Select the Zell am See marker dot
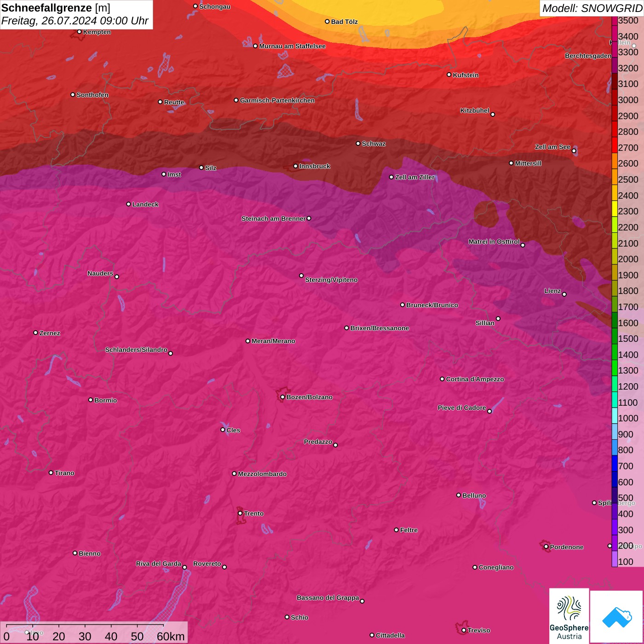 click(x=574, y=151)
